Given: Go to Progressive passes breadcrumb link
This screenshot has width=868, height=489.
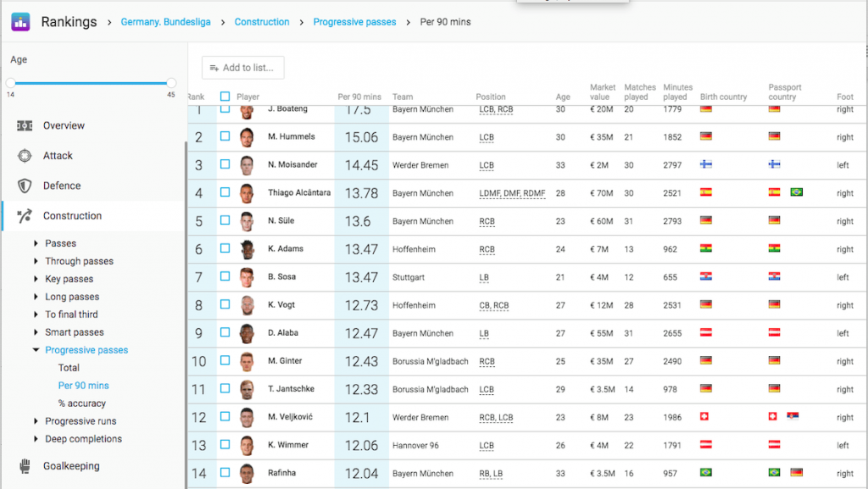Looking at the screenshot, I should pos(355,22).
